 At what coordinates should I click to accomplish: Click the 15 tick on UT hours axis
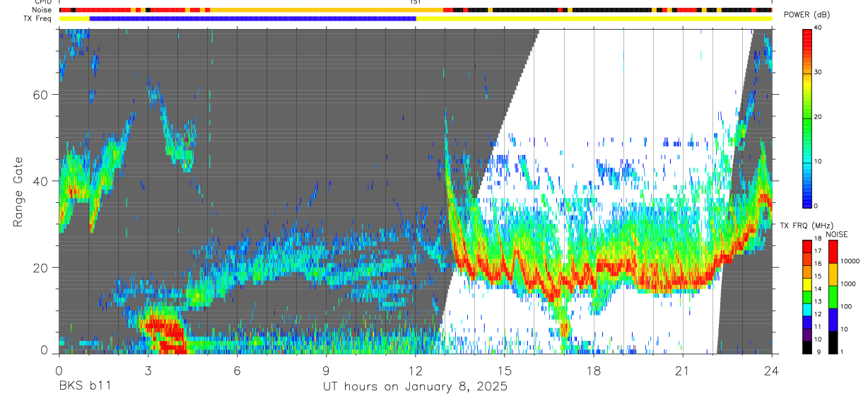505,370
